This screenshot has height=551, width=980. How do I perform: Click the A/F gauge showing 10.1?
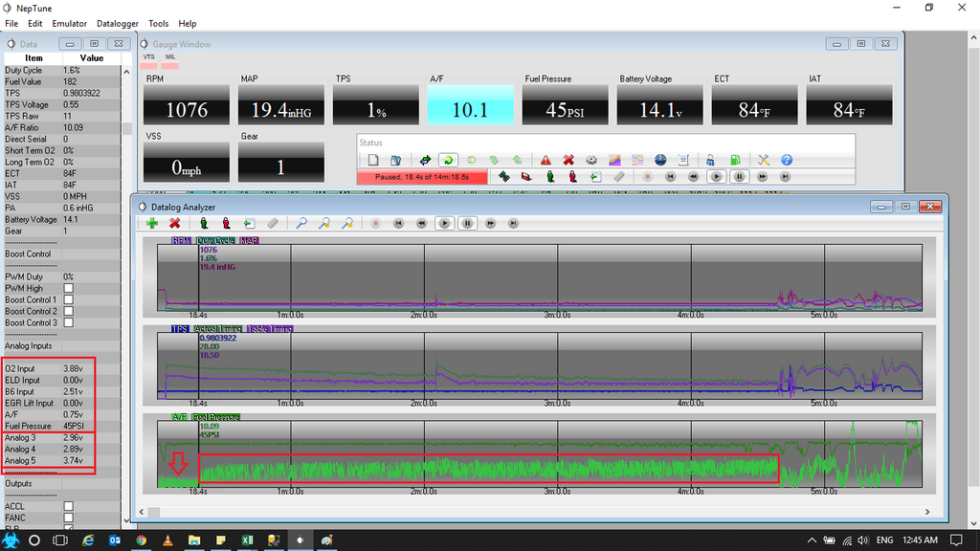[471, 104]
